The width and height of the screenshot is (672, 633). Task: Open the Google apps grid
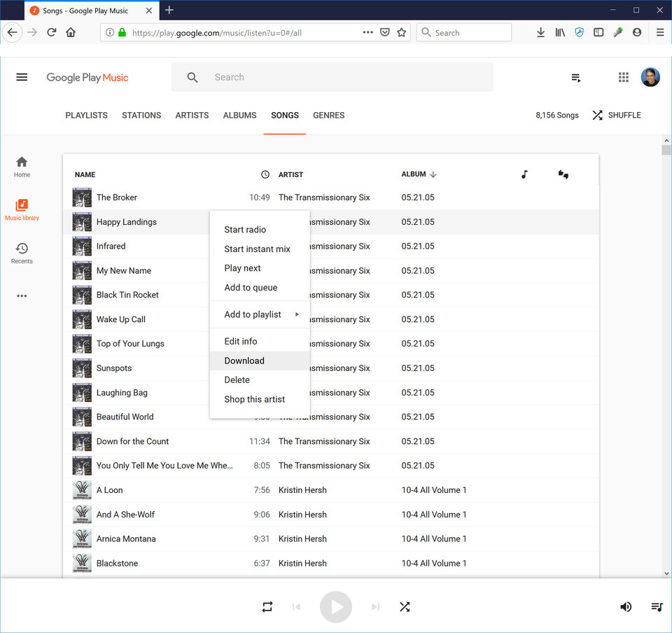point(624,77)
